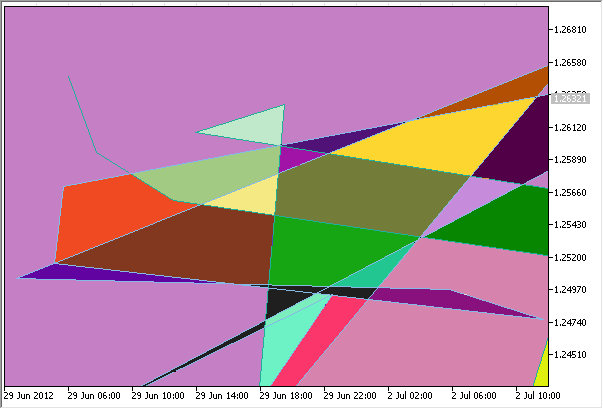Click the small yellow shape bottom-right corner

(x=541, y=372)
